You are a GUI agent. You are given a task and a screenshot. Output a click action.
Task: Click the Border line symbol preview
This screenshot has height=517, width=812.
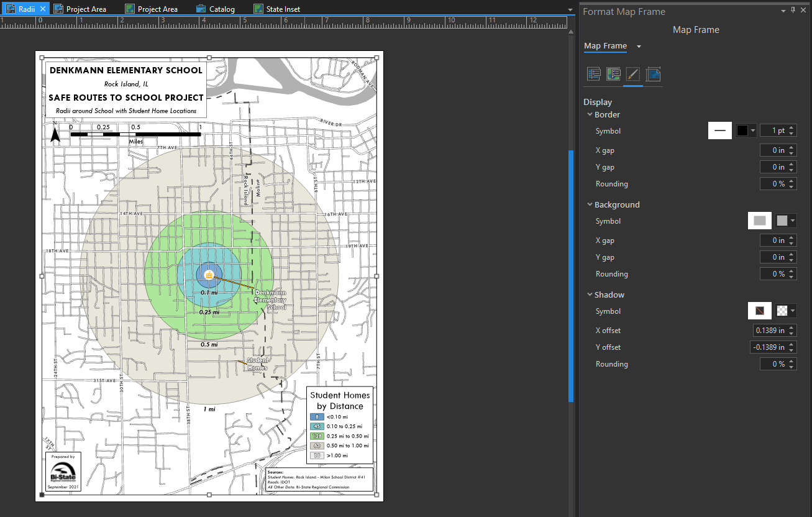720,130
